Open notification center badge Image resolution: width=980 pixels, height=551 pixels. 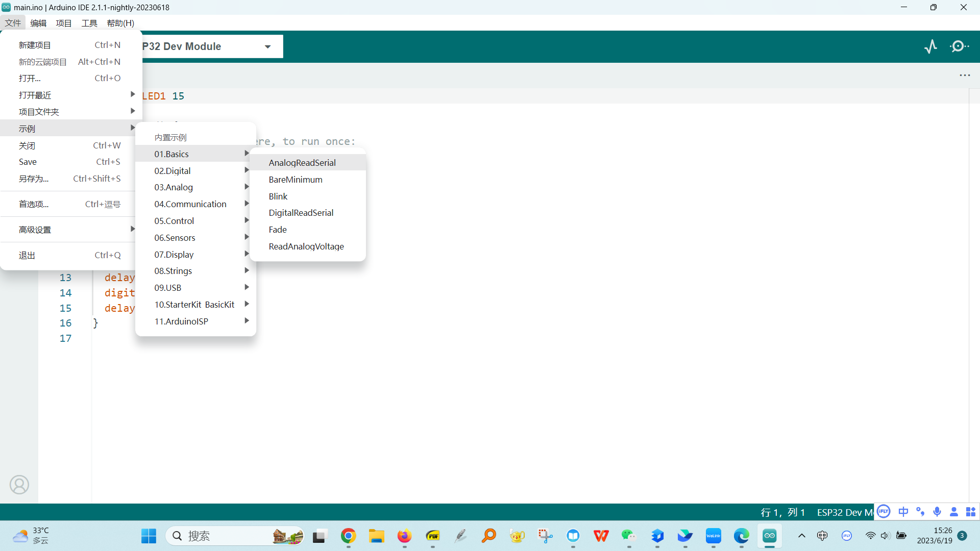[x=963, y=536]
